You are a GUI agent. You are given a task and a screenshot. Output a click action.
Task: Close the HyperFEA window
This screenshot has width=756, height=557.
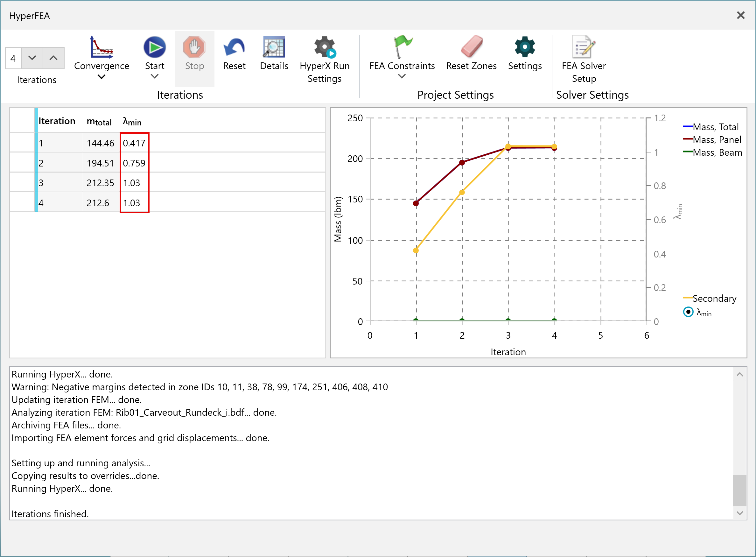pos(740,15)
